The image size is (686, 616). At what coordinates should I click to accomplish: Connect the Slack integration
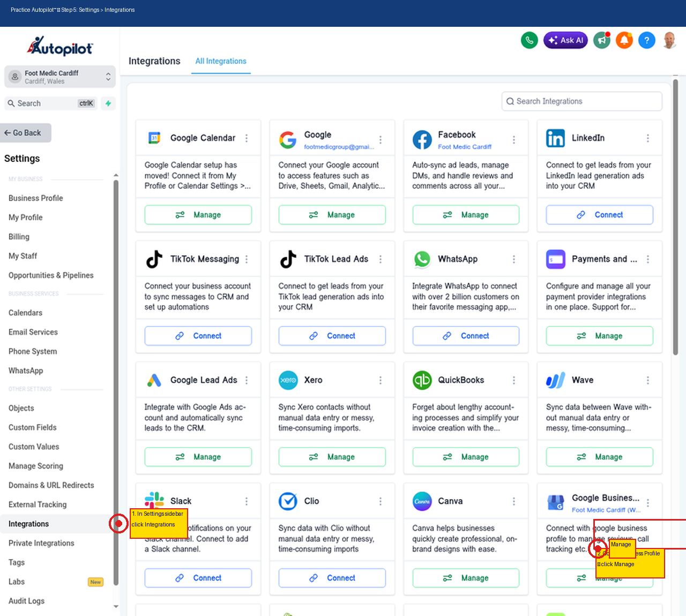tap(198, 578)
